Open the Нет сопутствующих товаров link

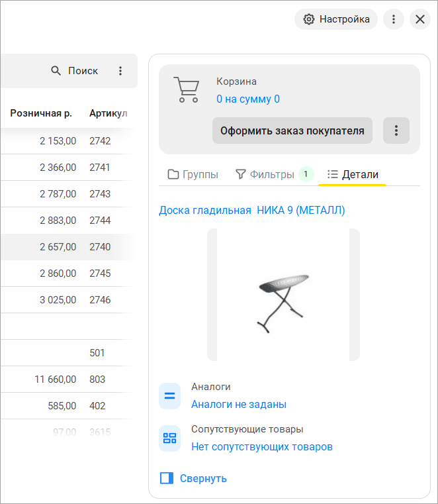tap(261, 446)
